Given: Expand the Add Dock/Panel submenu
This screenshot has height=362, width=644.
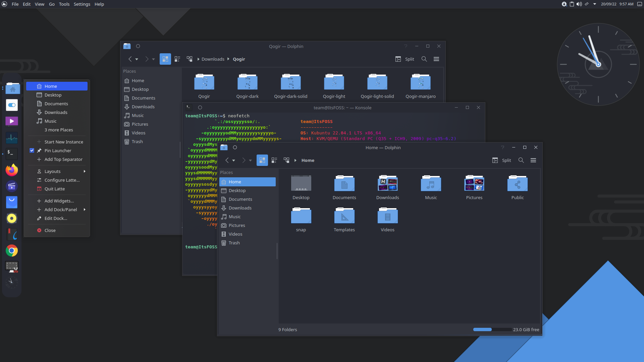Looking at the screenshot, I should pos(85,209).
